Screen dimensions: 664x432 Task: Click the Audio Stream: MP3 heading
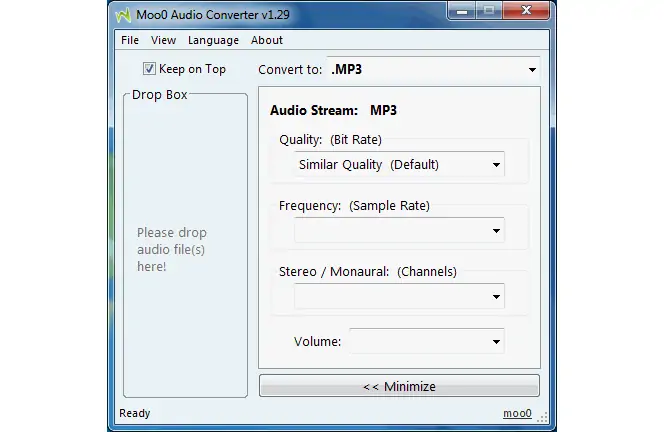click(333, 111)
